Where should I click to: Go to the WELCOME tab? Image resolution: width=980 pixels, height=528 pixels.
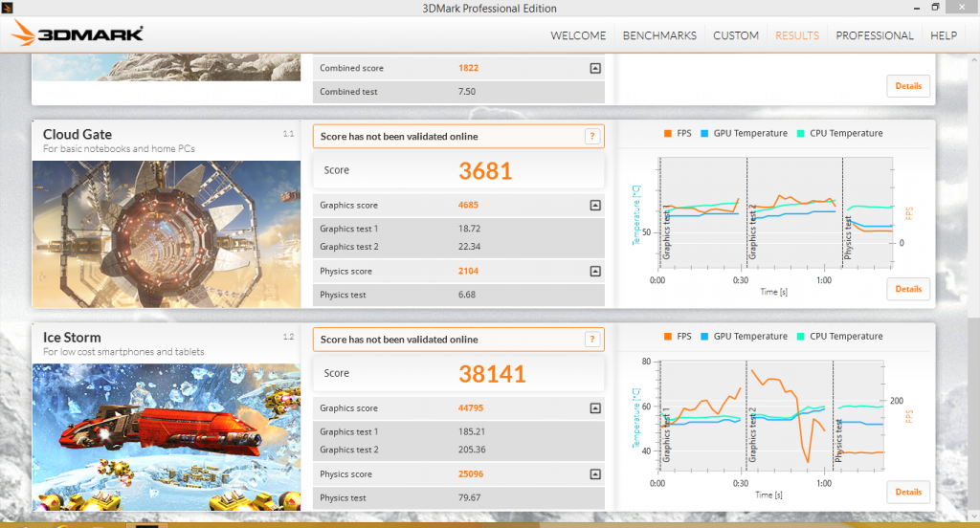578,35
